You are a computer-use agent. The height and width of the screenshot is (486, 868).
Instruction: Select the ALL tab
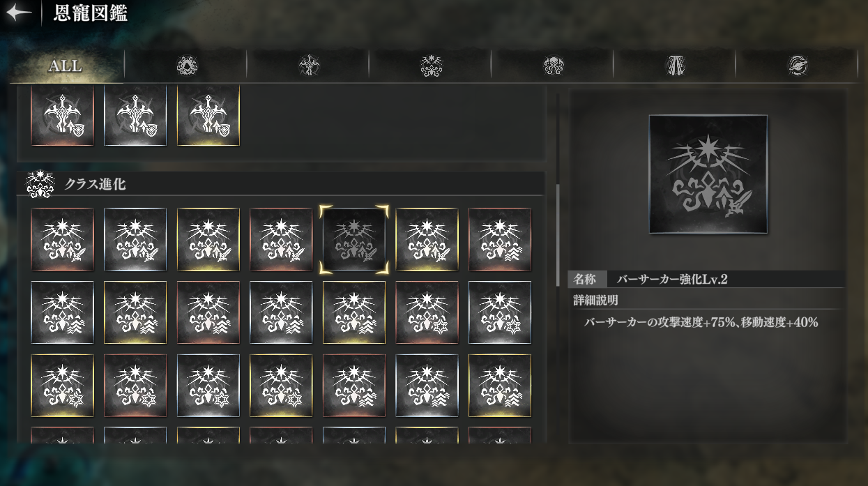click(65, 66)
